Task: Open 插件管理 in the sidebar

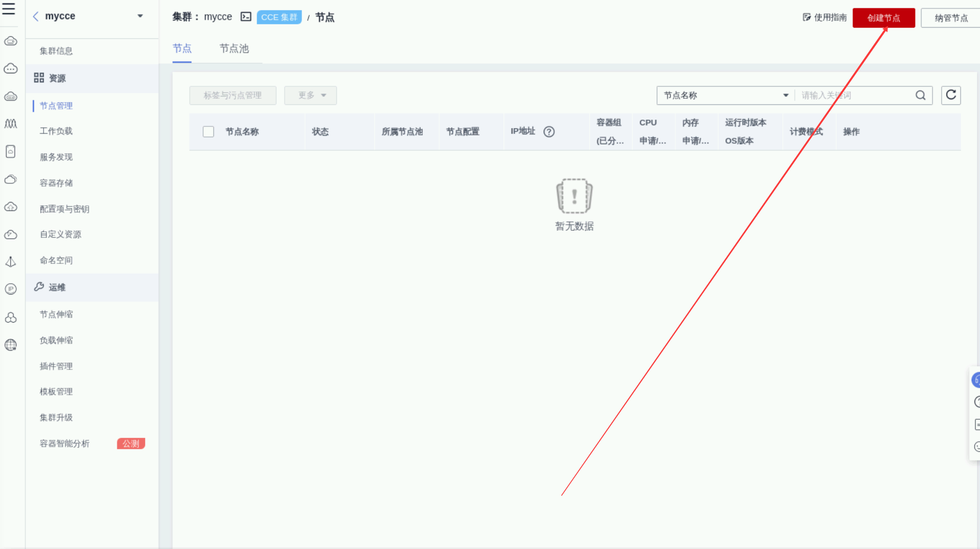Action: coord(56,366)
